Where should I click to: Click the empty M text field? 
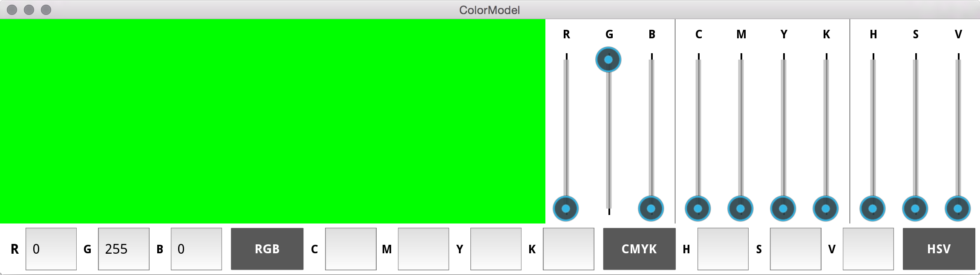(423, 249)
